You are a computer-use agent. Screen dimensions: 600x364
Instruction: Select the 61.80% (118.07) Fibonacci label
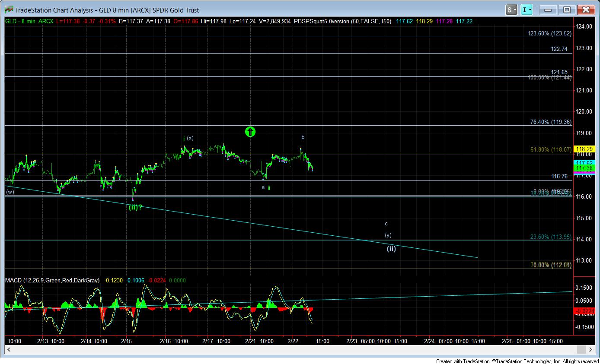(551, 149)
